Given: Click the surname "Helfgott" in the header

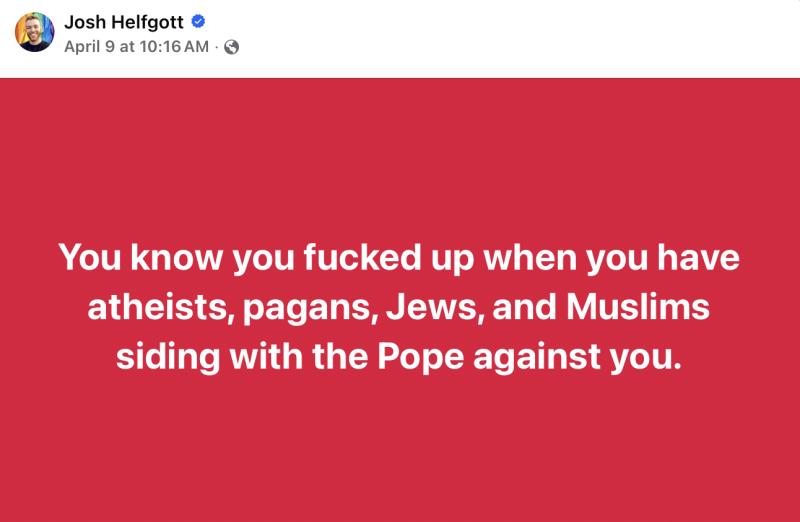Looking at the screenshot, I should (x=148, y=21).
